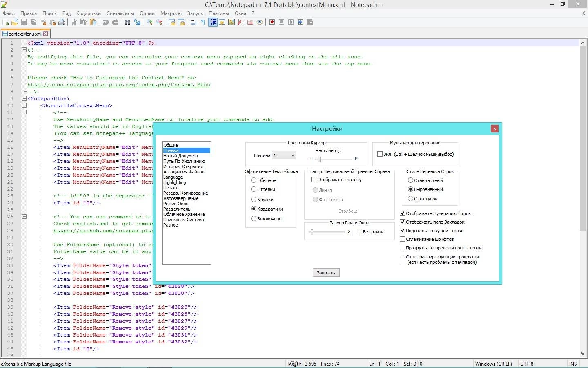This screenshot has height=368, width=588.
Task: Switch to the contextMenu.xml tab
Action: (24, 34)
